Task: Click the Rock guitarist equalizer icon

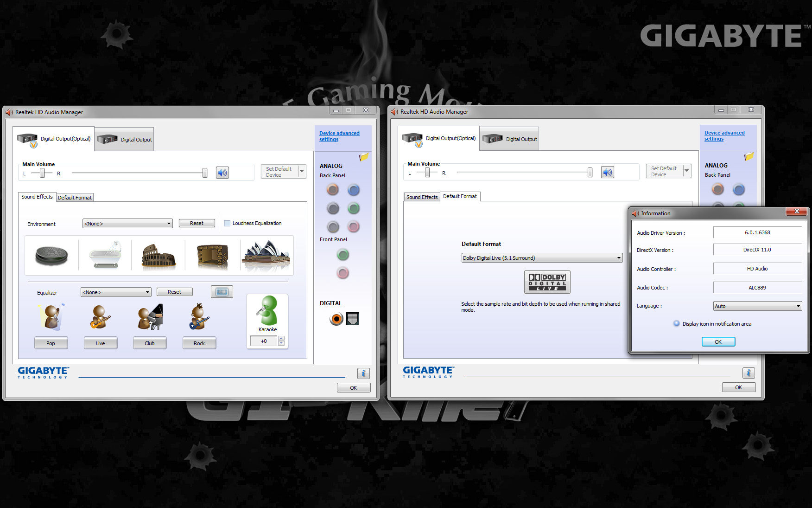Action: tap(199, 317)
